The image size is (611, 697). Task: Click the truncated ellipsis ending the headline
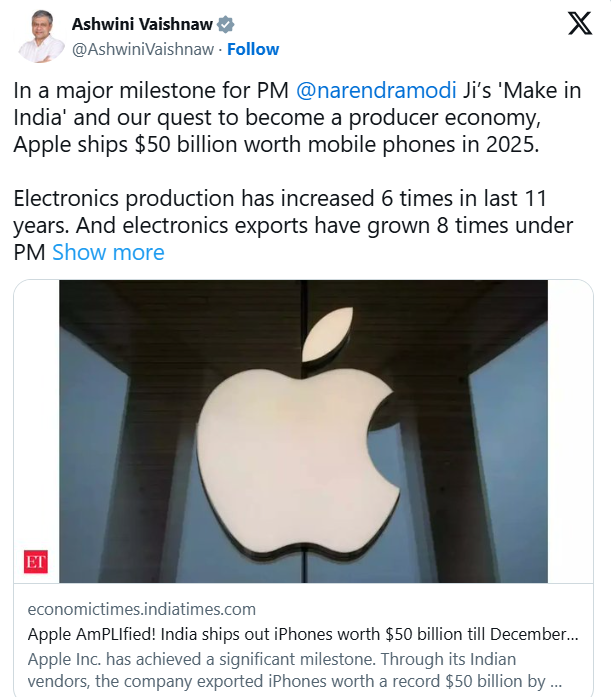[571, 632]
